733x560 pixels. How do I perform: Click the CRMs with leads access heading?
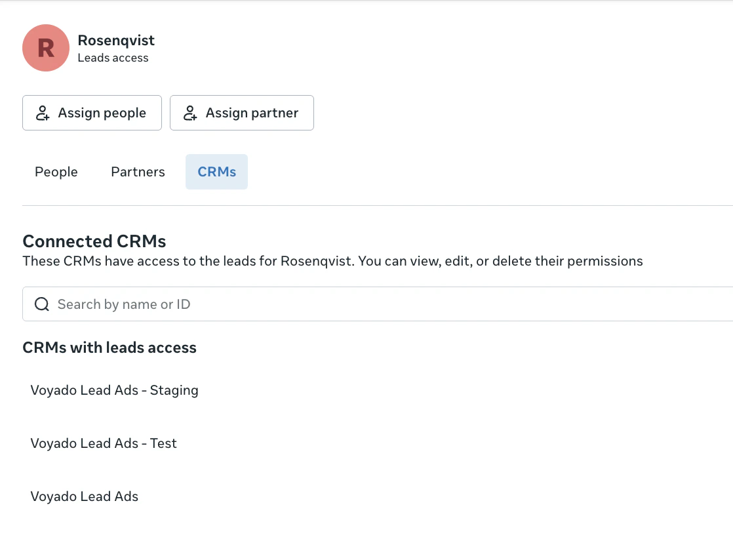109,348
